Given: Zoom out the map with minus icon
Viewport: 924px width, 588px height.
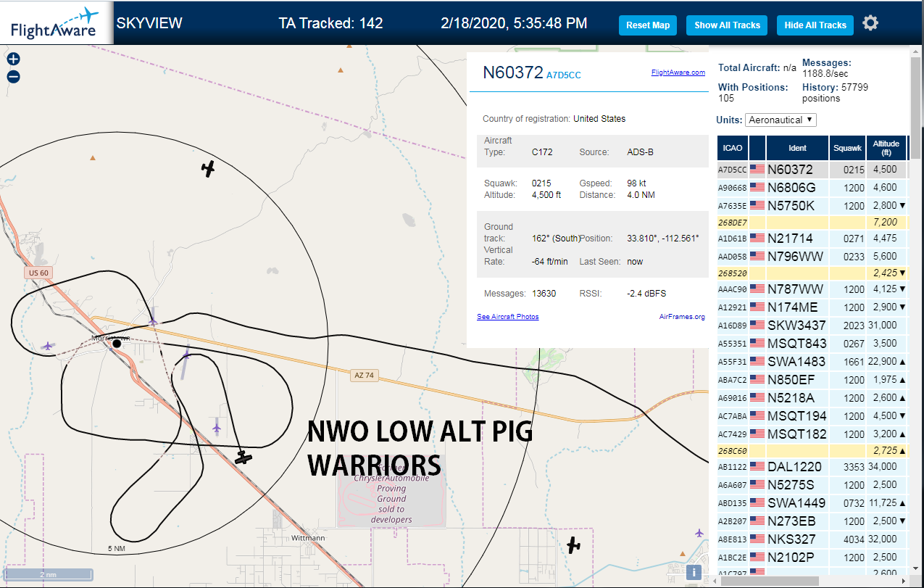Looking at the screenshot, I should tap(13, 77).
